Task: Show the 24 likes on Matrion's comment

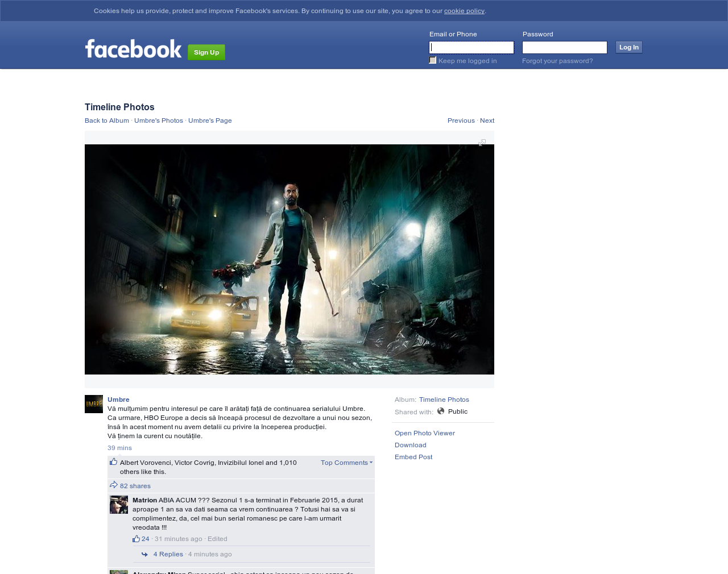Action: pyautogui.click(x=146, y=539)
